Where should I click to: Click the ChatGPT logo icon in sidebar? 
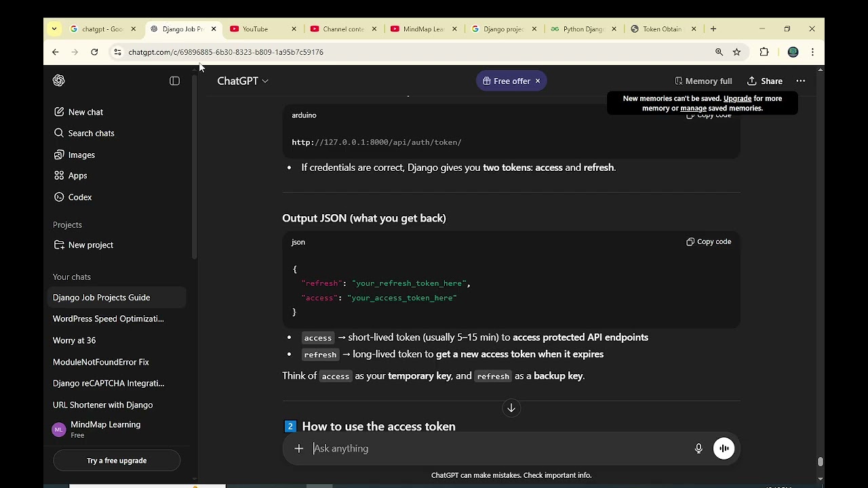click(x=59, y=81)
